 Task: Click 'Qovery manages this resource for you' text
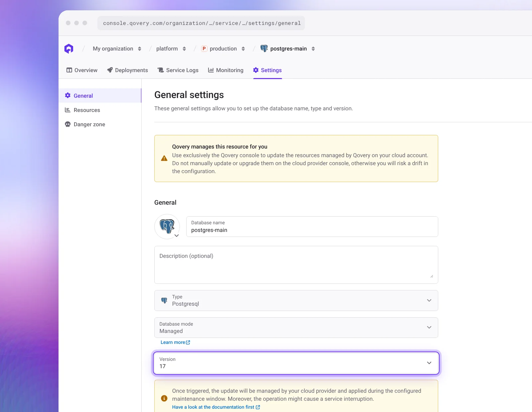point(219,147)
